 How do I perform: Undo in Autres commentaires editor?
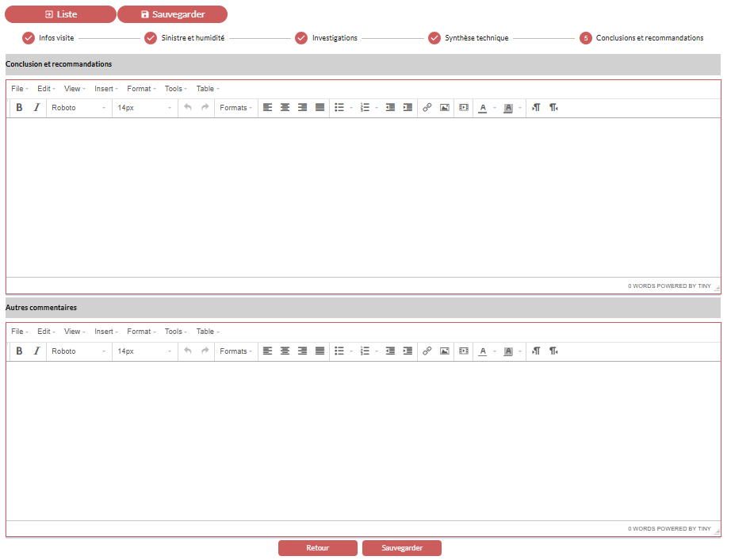pyautogui.click(x=188, y=351)
